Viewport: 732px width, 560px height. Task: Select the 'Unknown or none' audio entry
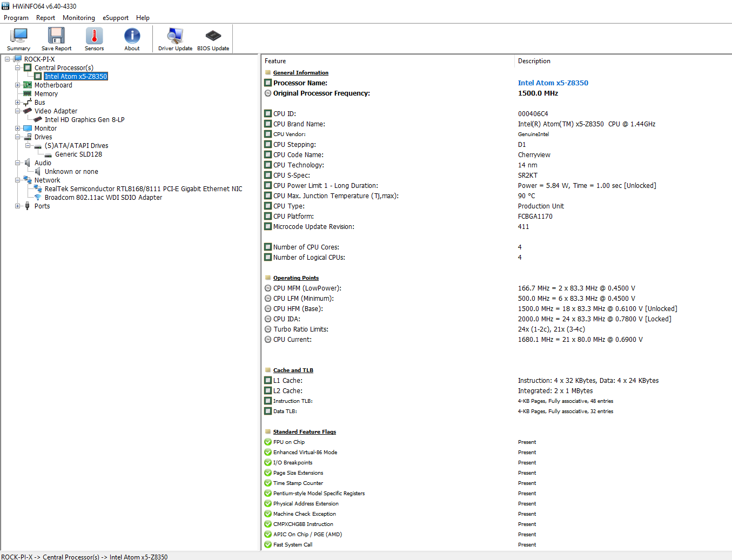point(71,171)
